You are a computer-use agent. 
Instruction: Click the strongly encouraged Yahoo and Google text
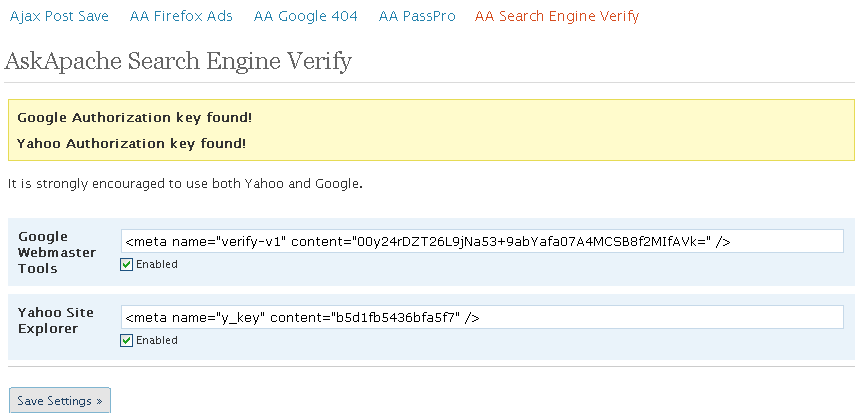tap(185, 184)
